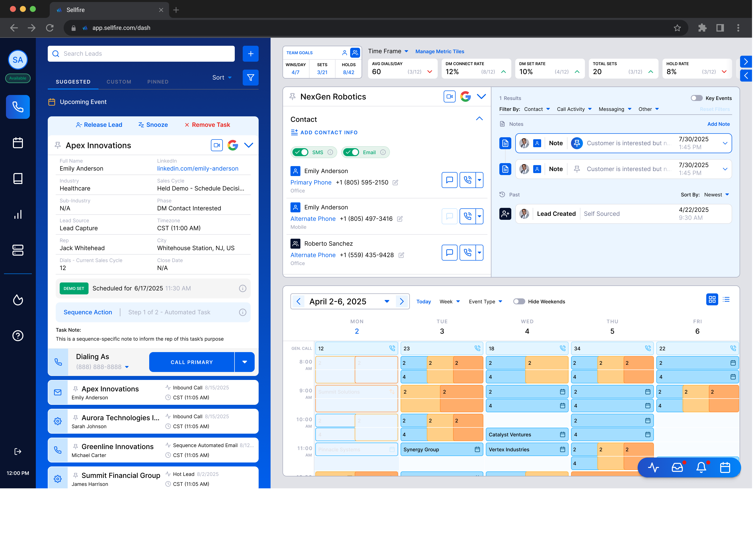The width and height of the screenshot is (756, 551).
Task: Switch calendar to list view icon
Action: point(726,300)
